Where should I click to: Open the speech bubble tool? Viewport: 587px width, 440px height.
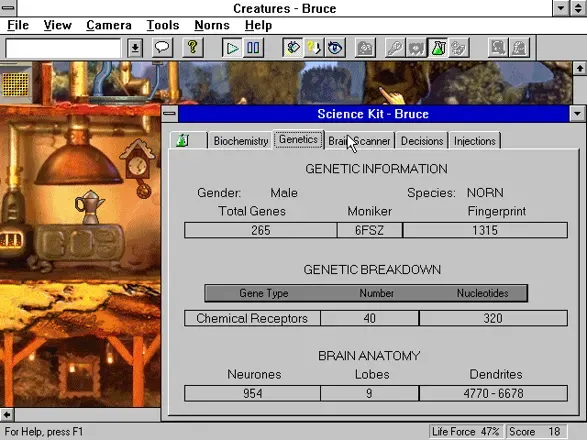[162, 48]
